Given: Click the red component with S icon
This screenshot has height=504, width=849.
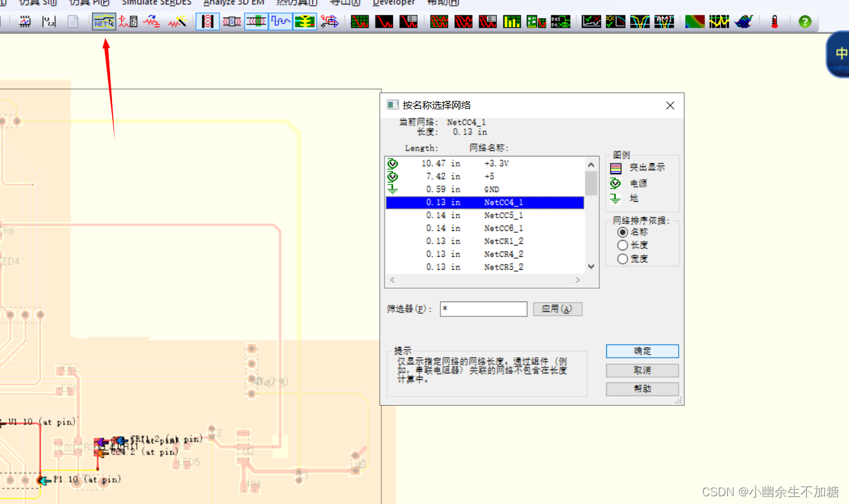Looking at the screenshot, I should (232, 21).
